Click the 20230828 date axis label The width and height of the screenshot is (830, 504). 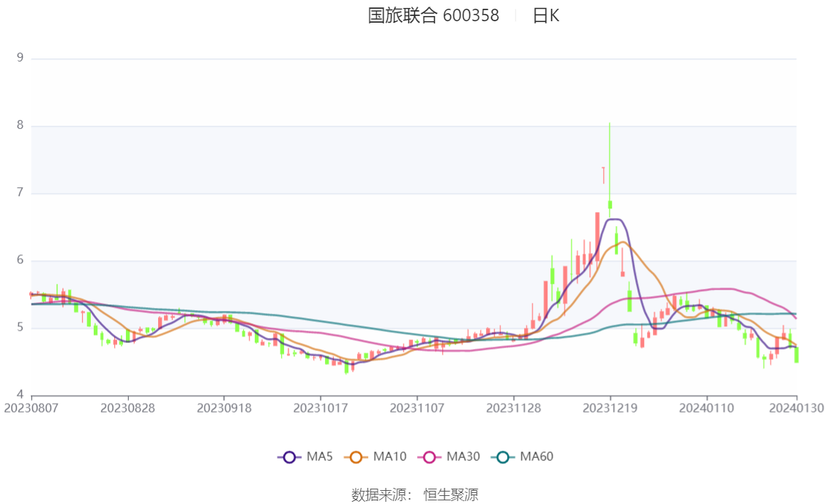tap(127, 408)
